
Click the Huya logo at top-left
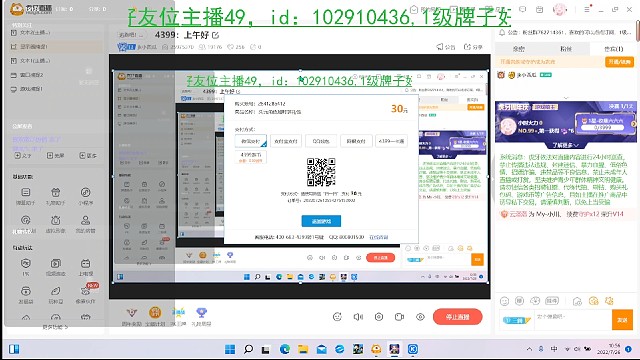(x=31, y=9)
